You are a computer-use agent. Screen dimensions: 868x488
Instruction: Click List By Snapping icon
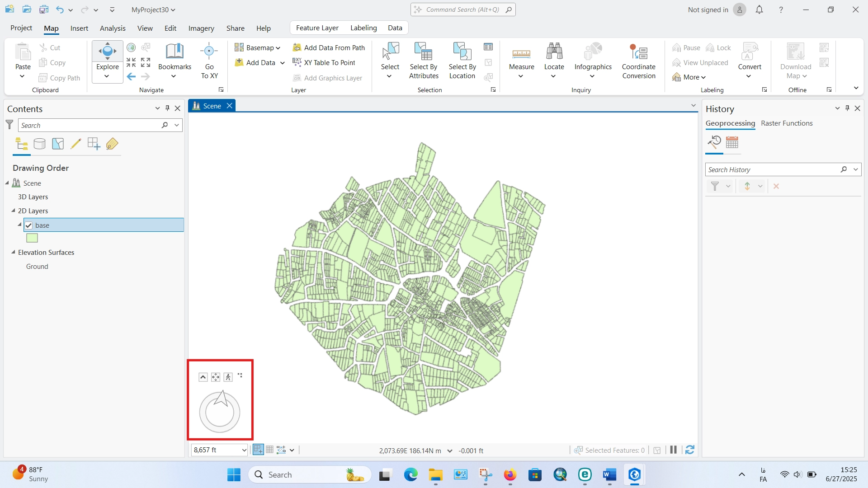94,144
